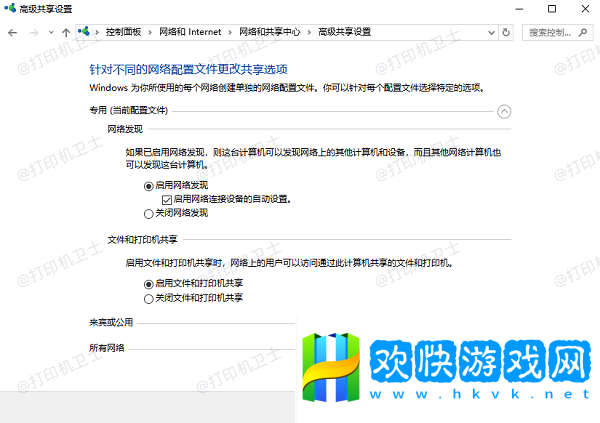Screen dimensions: 600x423
Task: Select 关闭文件和打印机共享 radio button
Action: pyautogui.click(x=148, y=299)
